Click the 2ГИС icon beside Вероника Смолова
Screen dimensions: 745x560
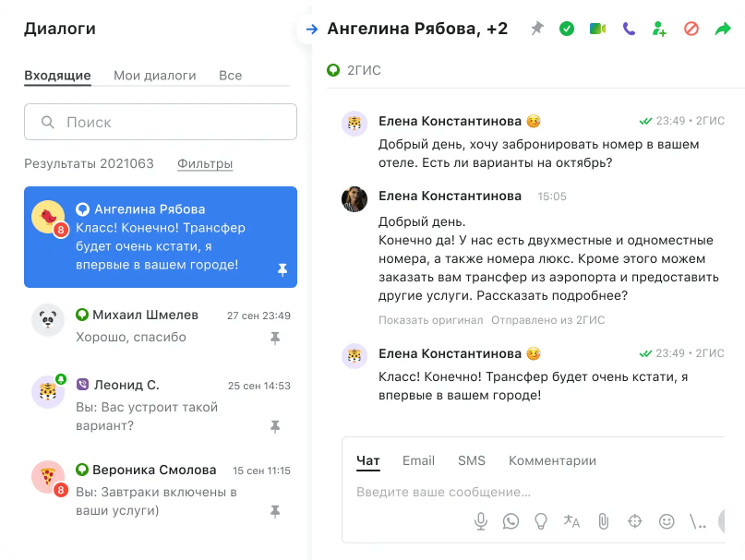(82, 470)
